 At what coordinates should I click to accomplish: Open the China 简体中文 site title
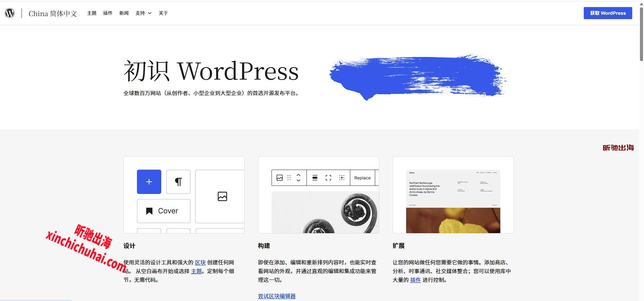tap(53, 13)
